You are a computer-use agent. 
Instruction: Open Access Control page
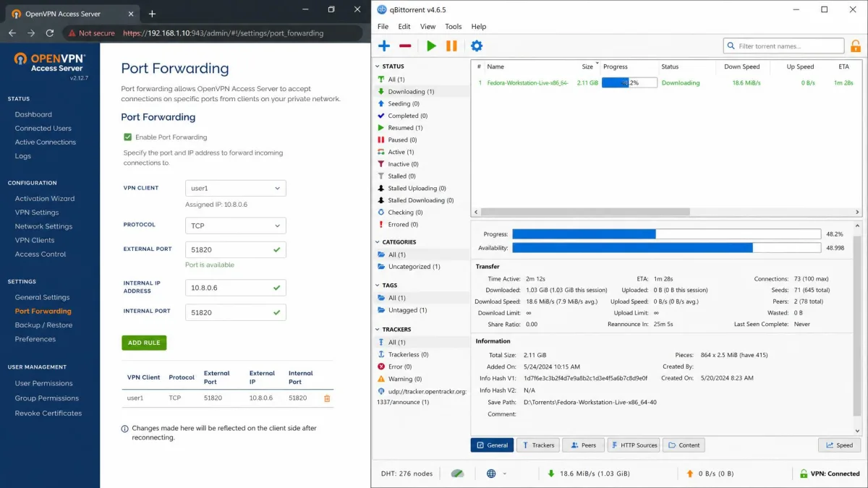click(x=41, y=254)
